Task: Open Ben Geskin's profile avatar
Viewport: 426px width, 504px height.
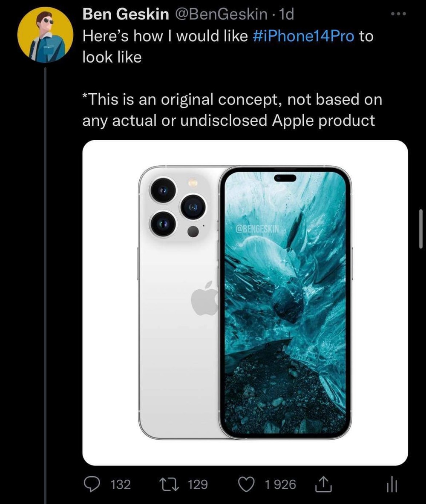Action: click(45, 35)
